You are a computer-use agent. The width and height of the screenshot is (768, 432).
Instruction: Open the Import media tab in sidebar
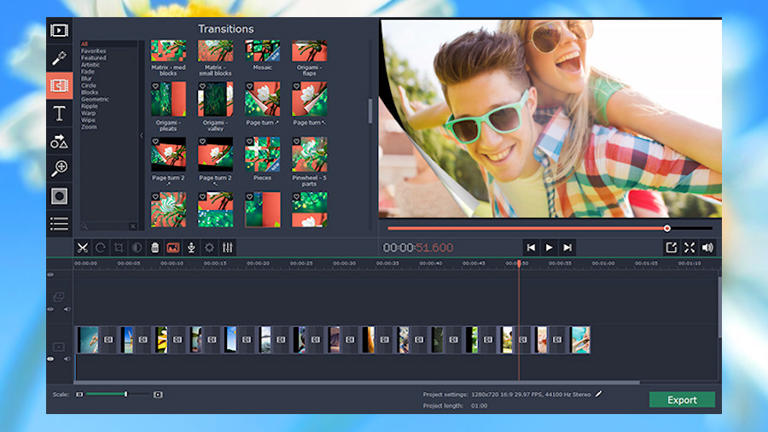coord(59,31)
